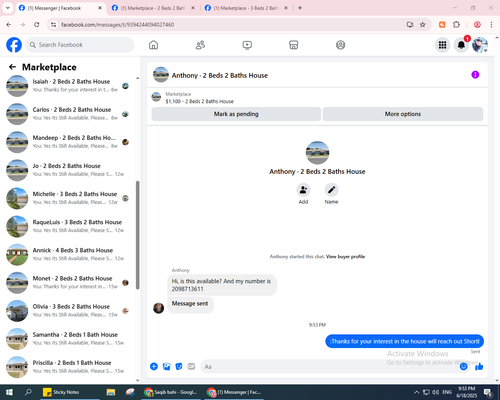The image size is (500, 400).
Task: Click the browser back arrow
Action: (9, 24)
